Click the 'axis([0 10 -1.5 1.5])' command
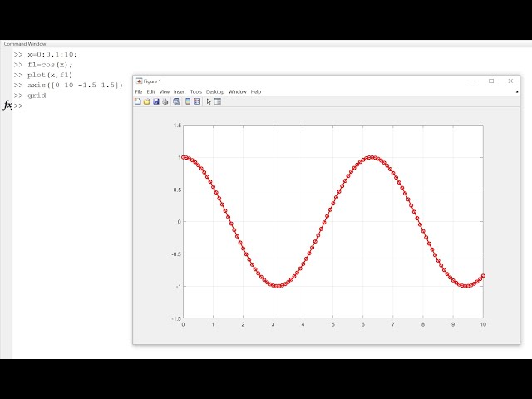532x399 pixels. [75, 85]
